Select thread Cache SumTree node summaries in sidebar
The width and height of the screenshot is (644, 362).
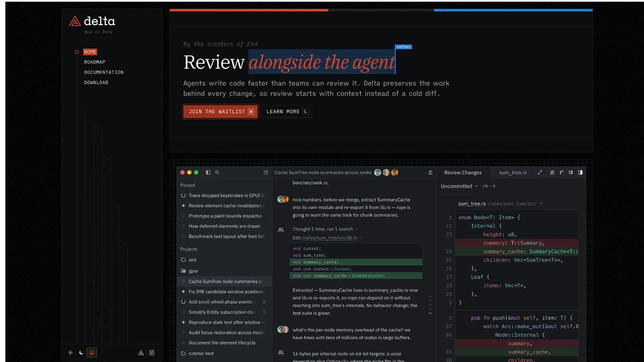[224, 282]
